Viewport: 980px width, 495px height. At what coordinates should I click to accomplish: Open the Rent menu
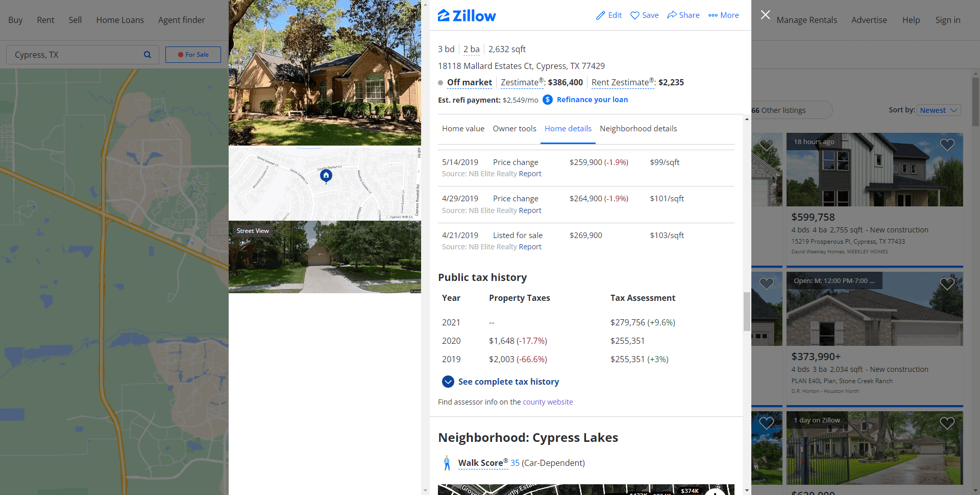pos(45,20)
